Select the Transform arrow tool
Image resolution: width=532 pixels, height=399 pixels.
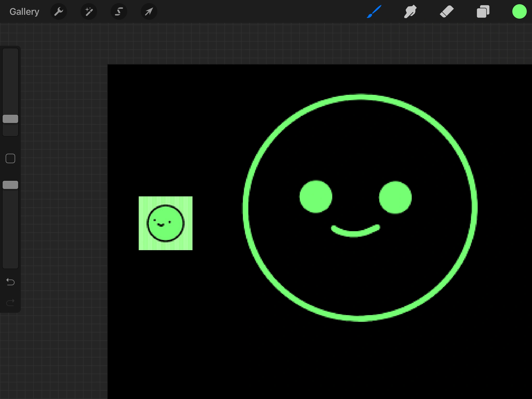pos(149,11)
